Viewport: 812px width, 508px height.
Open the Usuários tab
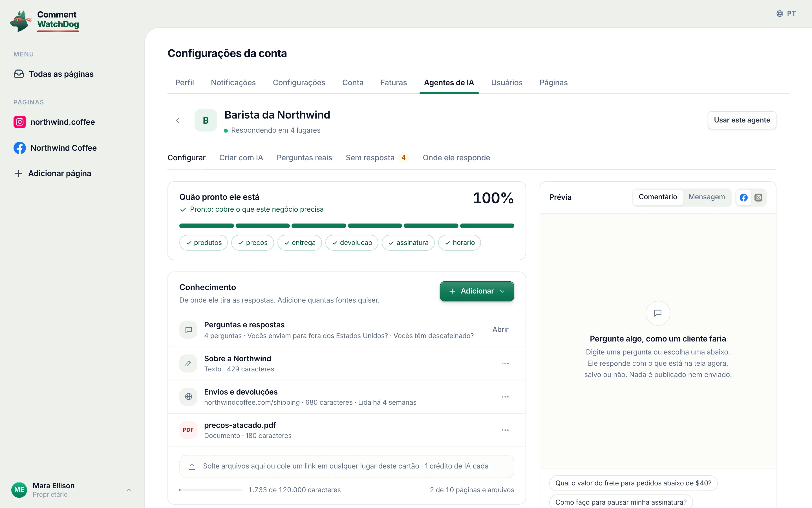(507, 83)
